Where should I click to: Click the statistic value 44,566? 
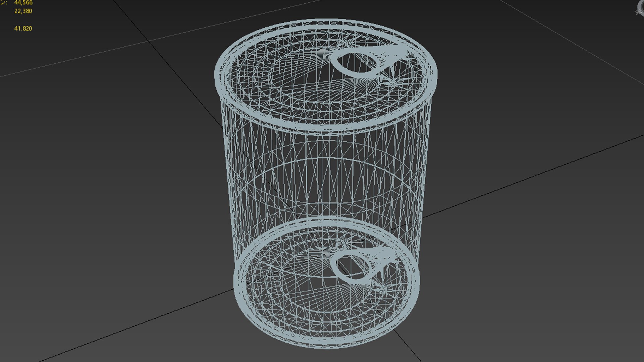[23, 3]
